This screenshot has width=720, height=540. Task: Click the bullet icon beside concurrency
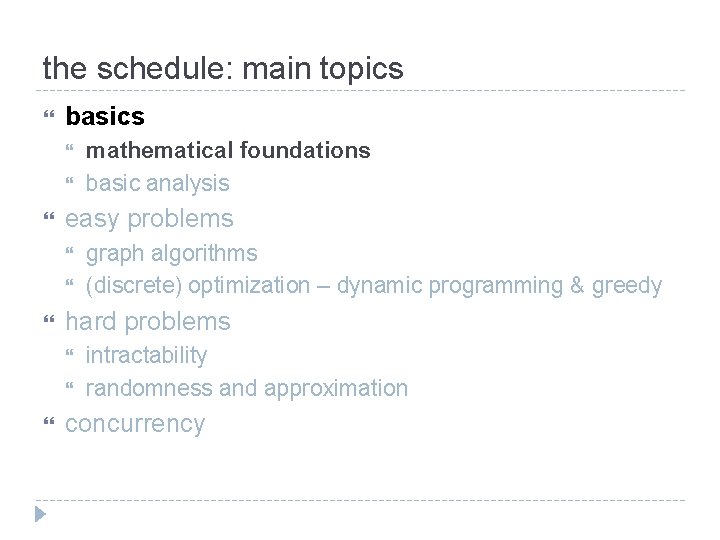49,421
